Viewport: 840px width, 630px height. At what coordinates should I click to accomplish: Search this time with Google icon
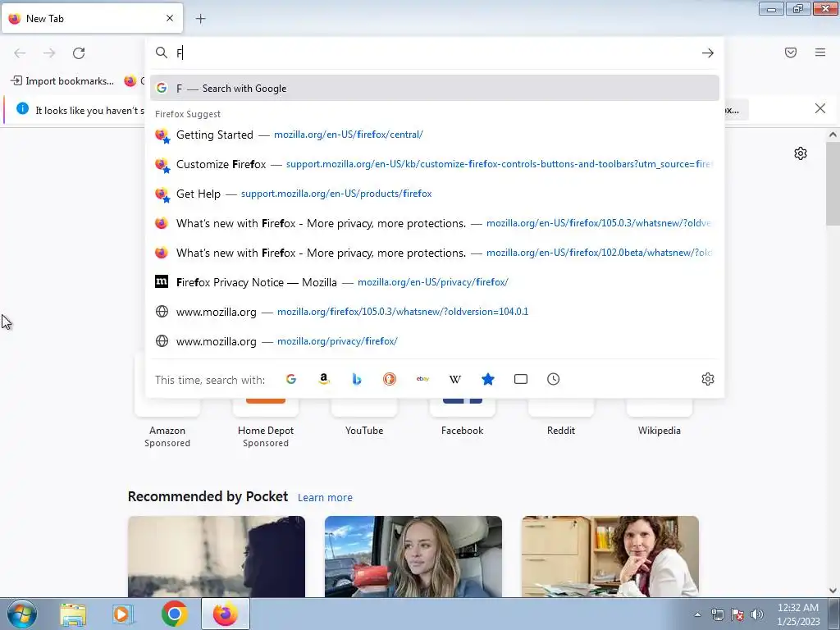(291, 379)
